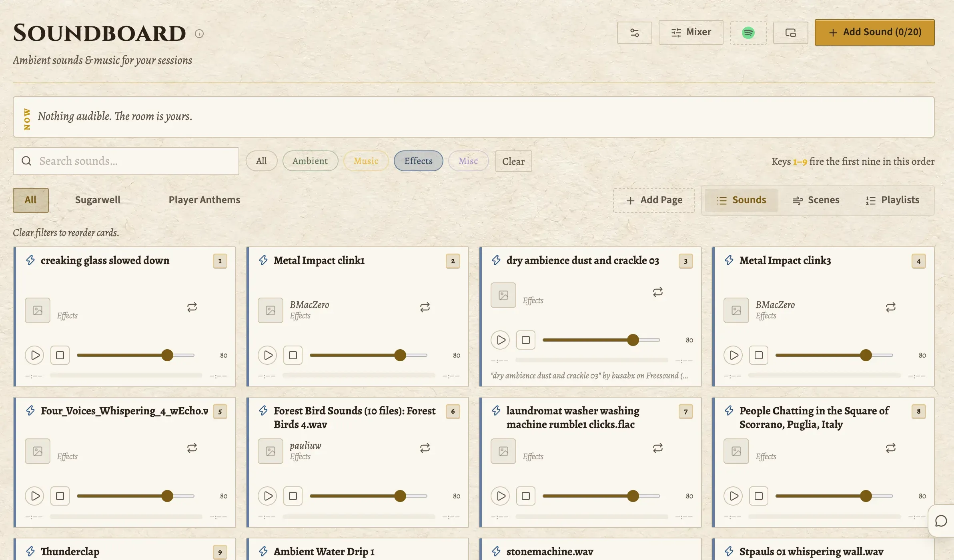This screenshot has width=954, height=560.
Task: Adjust volume slider on laundromat washer card
Action: [x=601, y=496]
